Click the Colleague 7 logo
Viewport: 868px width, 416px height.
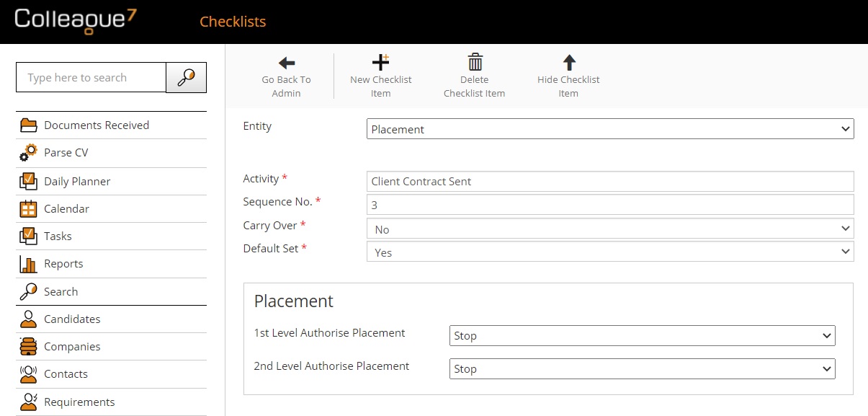(x=75, y=19)
